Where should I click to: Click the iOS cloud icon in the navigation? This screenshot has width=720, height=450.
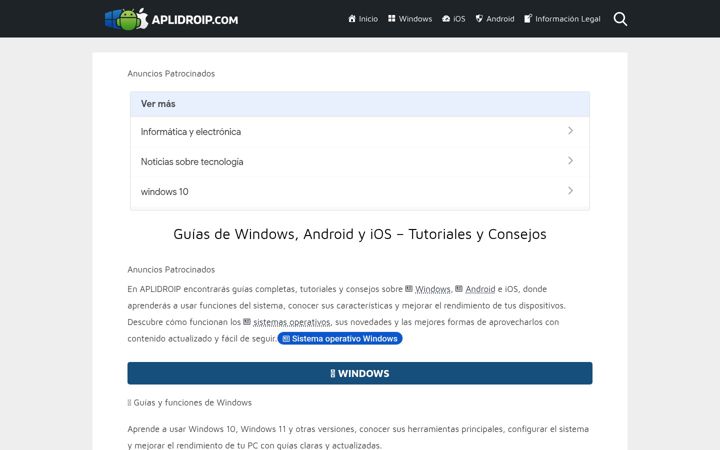[446, 19]
